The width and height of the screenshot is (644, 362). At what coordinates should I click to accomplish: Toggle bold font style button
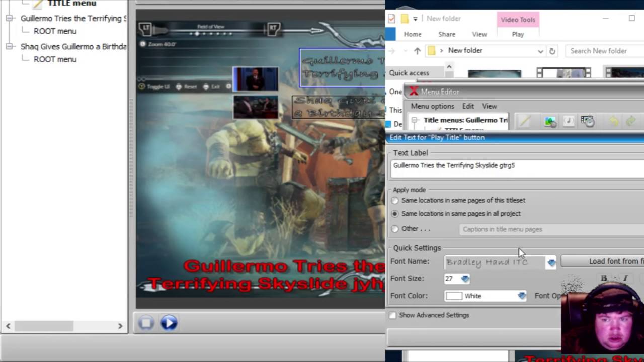(x=604, y=278)
